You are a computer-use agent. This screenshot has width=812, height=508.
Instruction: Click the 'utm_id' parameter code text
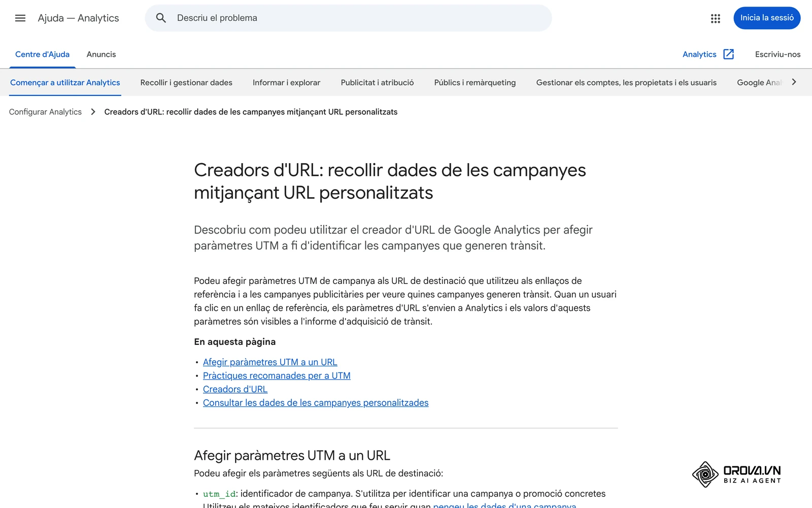tap(219, 494)
